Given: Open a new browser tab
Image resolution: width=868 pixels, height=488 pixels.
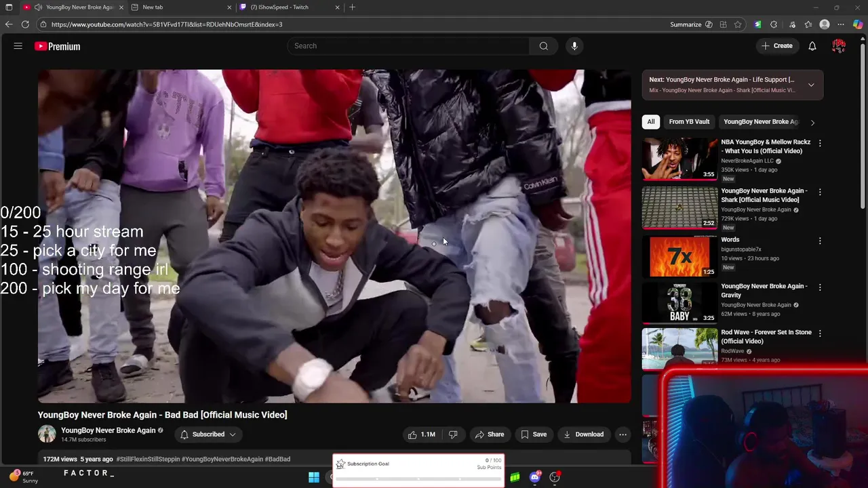Looking at the screenshot, I should (352, 7).
